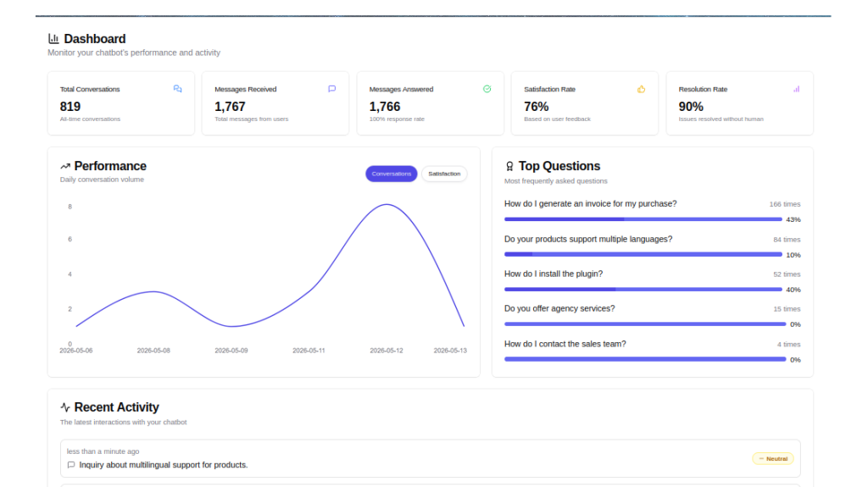The height and width of the screenshot is (487, 868).
Task: Click the 2026-05-06 axis date label
Action: [75, 351]
